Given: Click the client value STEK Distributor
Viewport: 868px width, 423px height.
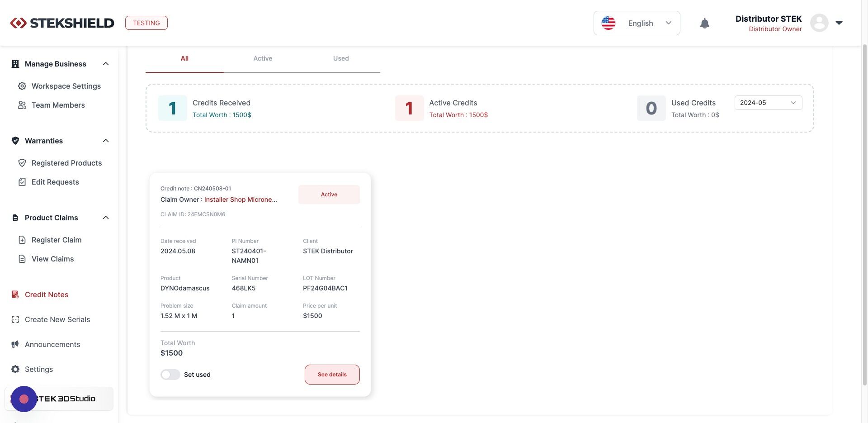Looking at the screenshot, I should (328, 251).
